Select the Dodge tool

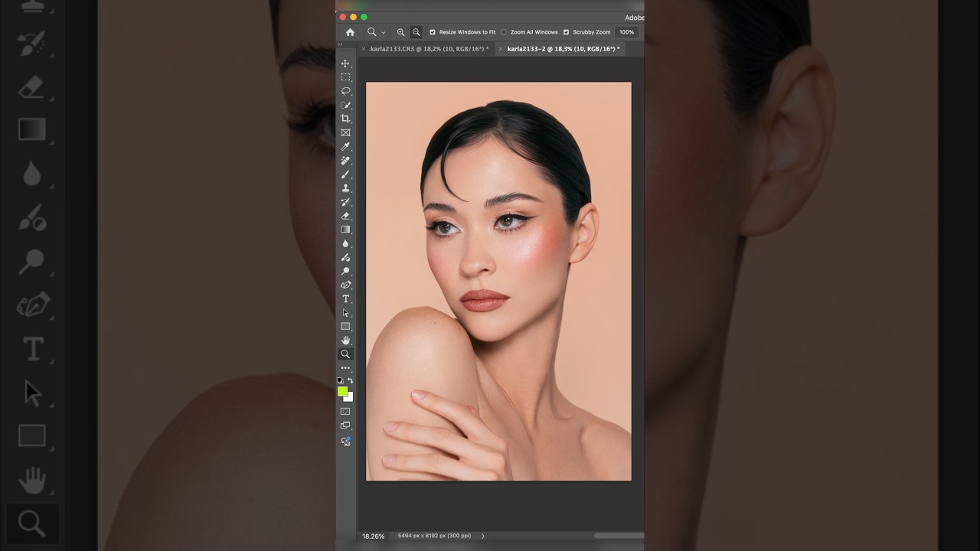[345, 271]
